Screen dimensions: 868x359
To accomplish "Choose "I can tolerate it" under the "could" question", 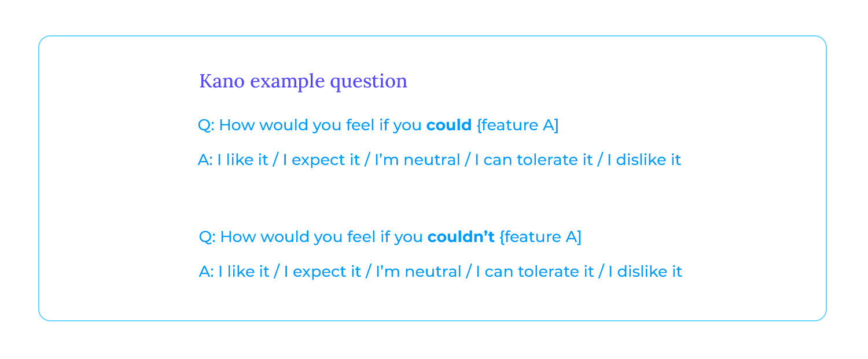I will 534,160.
